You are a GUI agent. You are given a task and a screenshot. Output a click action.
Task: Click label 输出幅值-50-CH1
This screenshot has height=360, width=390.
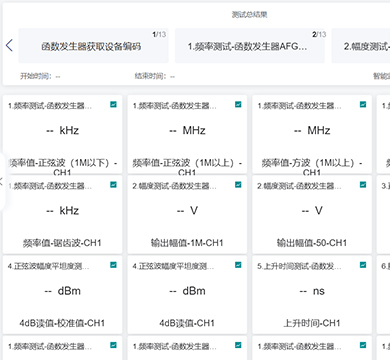312,243
